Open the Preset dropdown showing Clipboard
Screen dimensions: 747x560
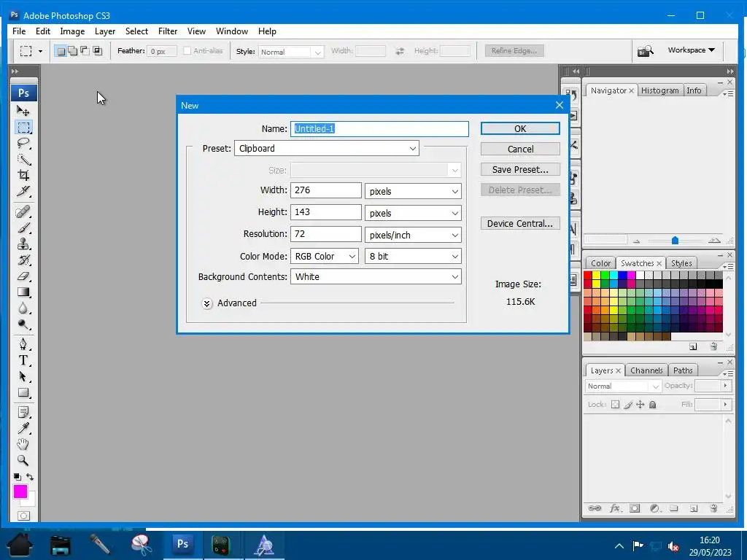tap(327, 149)
